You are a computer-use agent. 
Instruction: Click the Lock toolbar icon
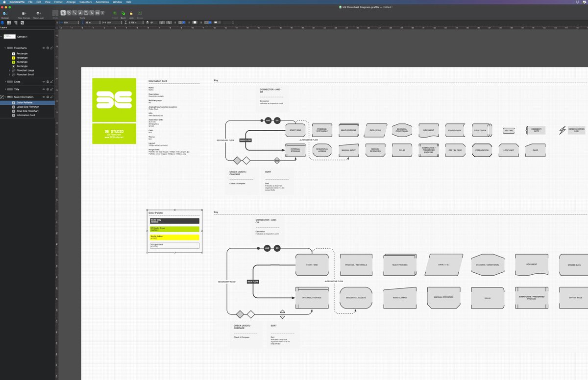click(x=131, y=13)
